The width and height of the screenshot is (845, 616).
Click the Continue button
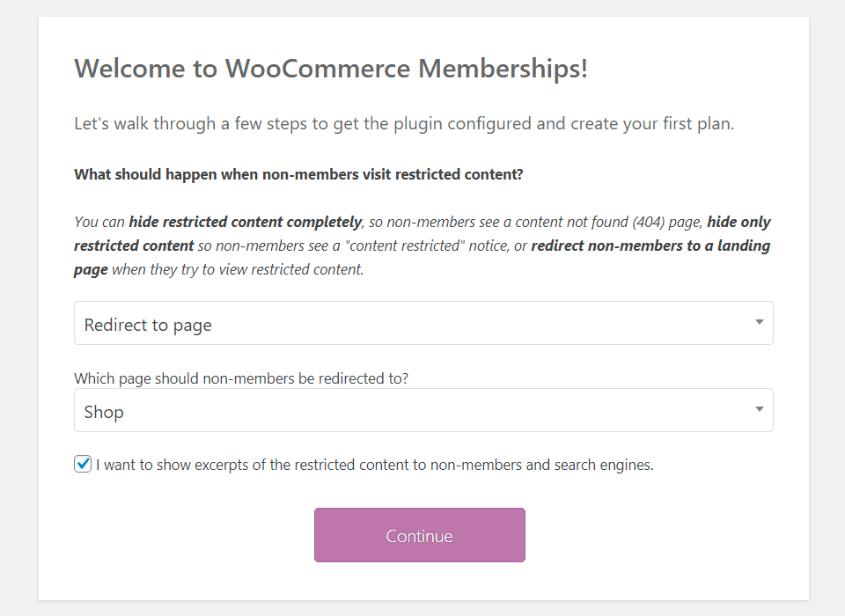(x=420, y=535)
